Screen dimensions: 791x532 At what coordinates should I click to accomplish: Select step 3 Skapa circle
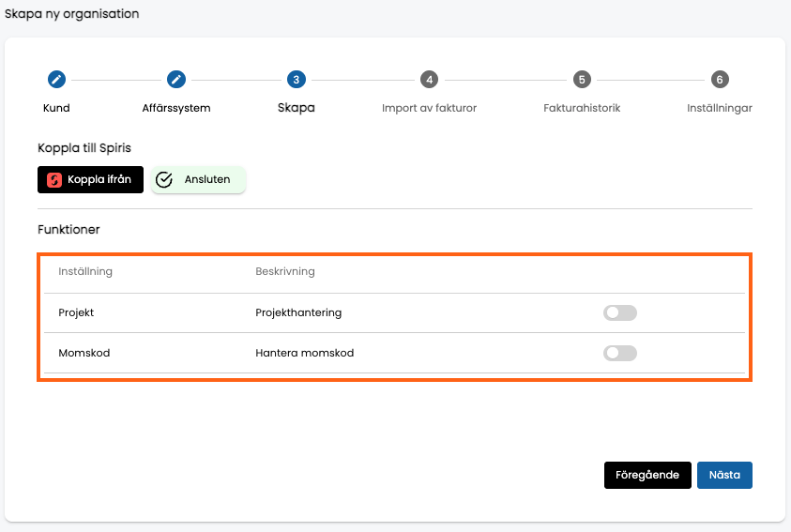pos(297,80)
